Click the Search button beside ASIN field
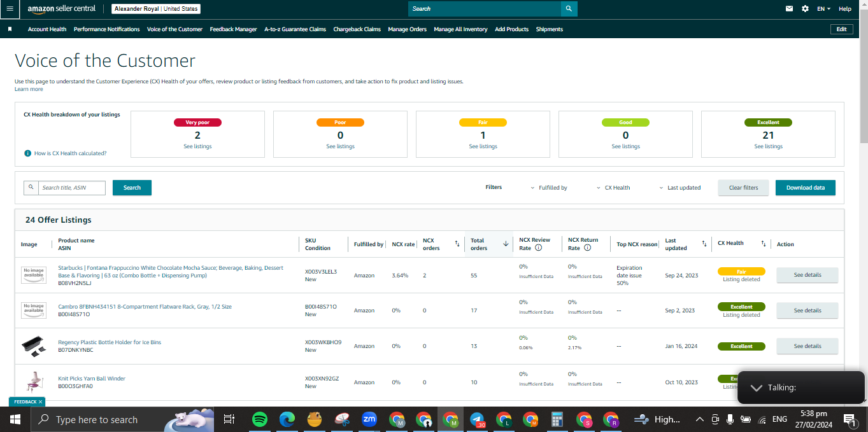Image resolution: width=868 pixels, height=432 pixels. pyautogui.click(x=132, y=188)
